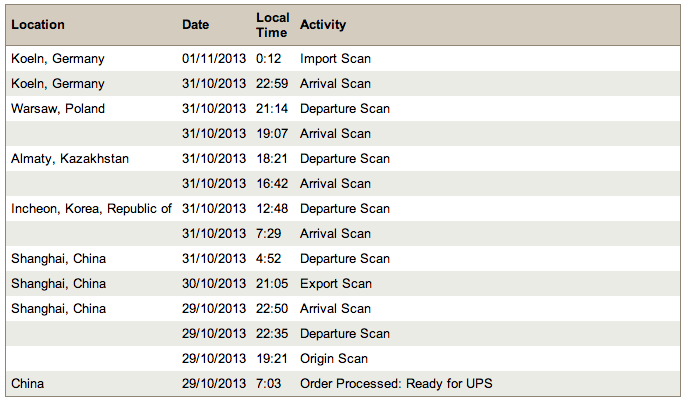This screenshot has width=686, height=400.
Task: Click the Date column header
Action: coord(196,25)
